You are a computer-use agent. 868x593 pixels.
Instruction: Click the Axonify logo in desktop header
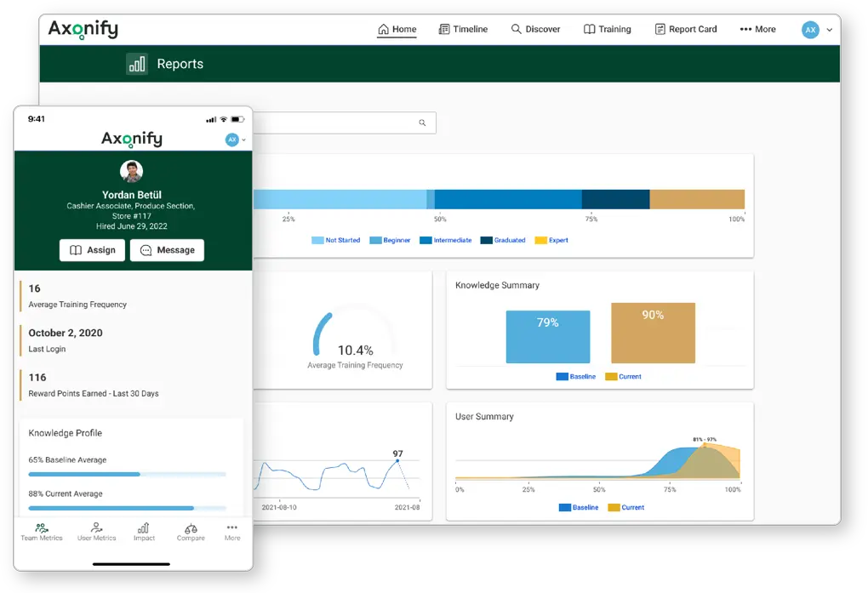point(83,29)
